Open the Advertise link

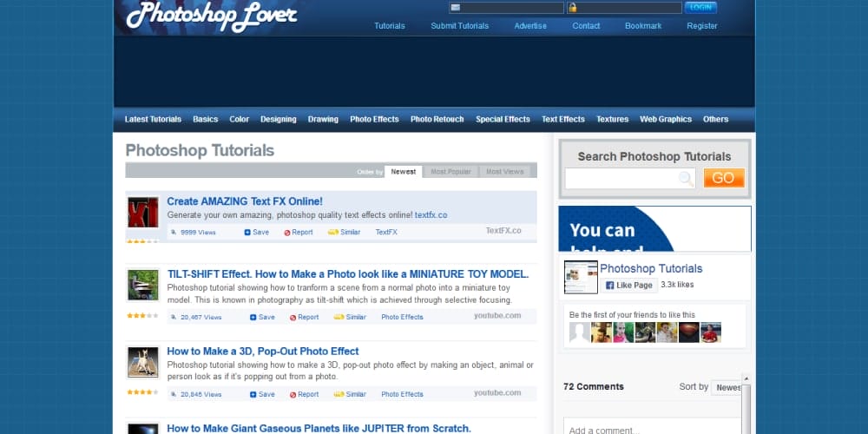click(530, 26)
